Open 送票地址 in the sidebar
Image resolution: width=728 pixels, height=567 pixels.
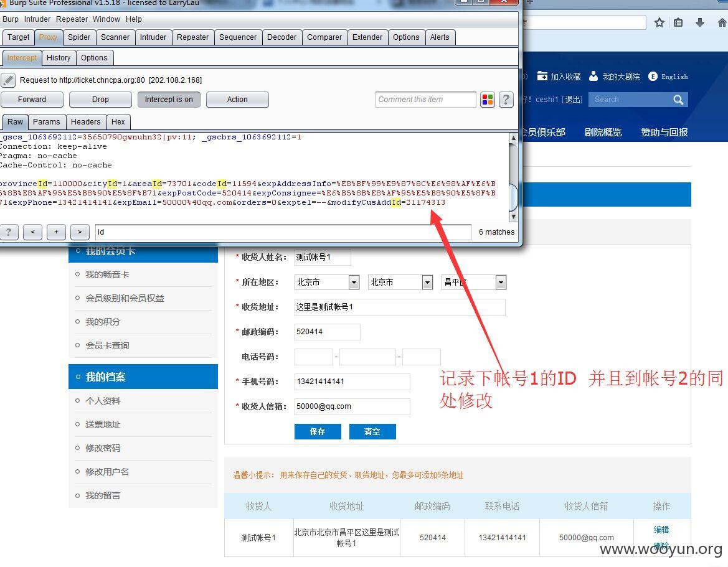click(103, 424)
